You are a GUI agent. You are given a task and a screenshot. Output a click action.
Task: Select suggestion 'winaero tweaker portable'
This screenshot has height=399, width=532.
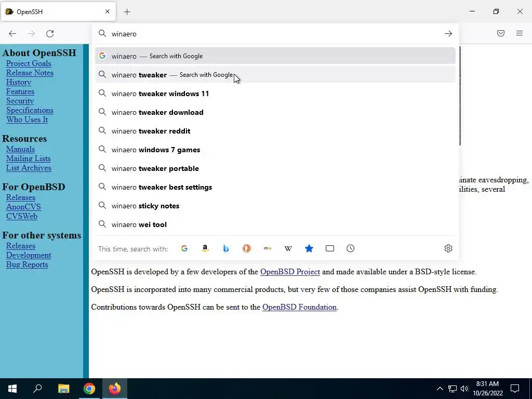coord(275,168)
